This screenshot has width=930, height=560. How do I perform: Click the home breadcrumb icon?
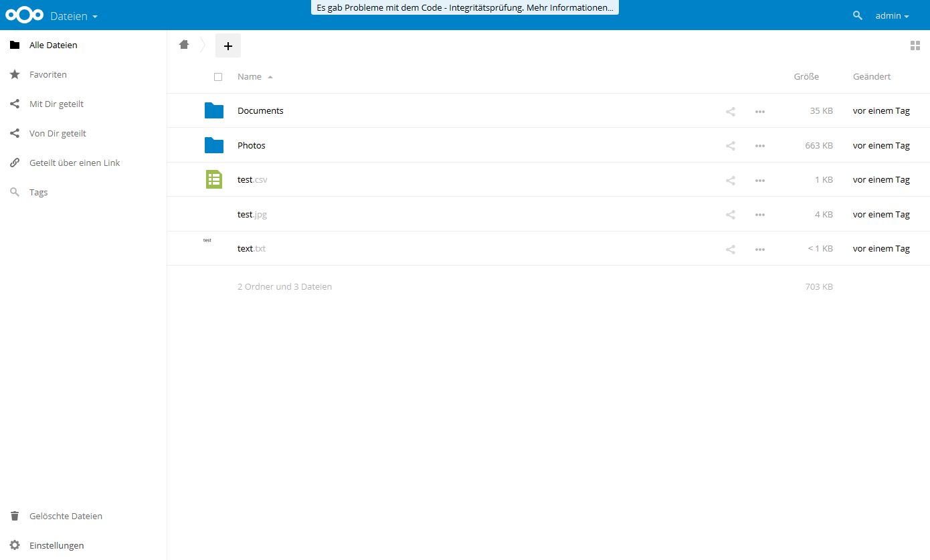pyautogui.click(x=184, y=44)
